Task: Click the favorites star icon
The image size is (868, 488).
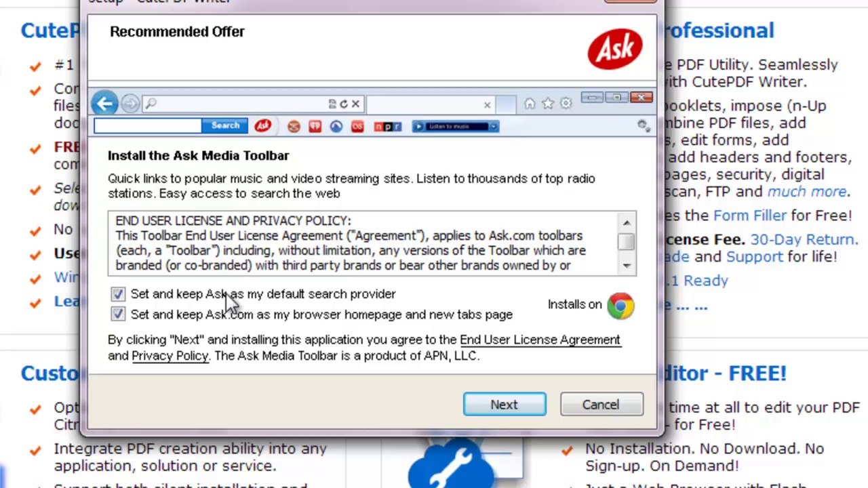Action: [548, 104]
